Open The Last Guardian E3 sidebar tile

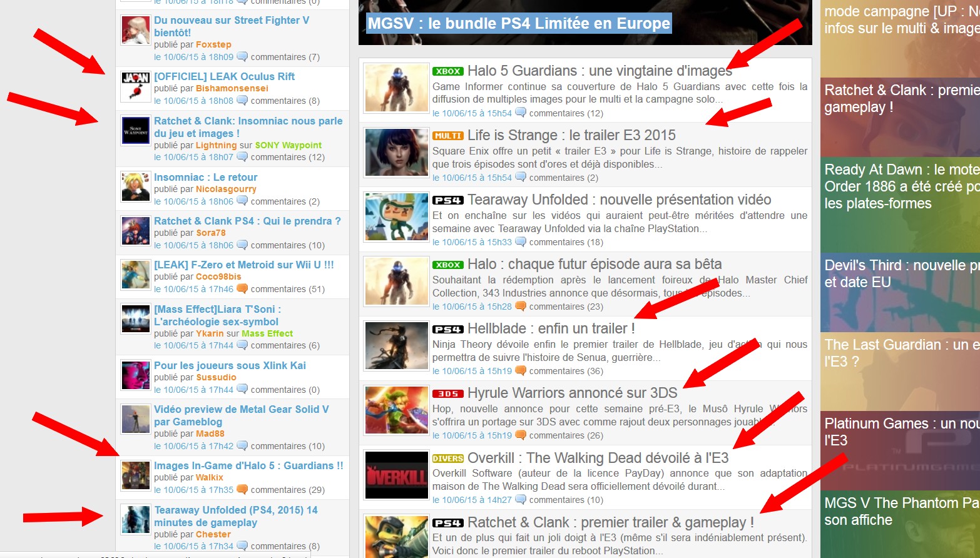(x=900, y=372)
